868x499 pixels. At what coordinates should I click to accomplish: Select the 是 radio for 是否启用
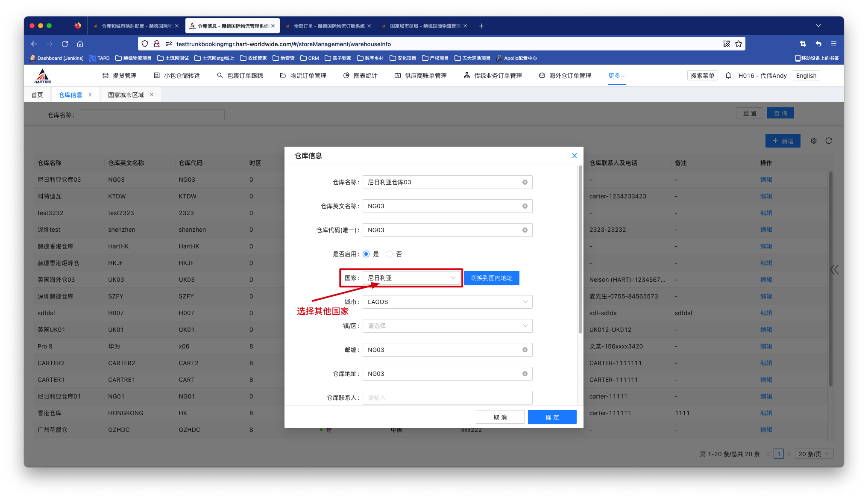[x=366, y=254]
